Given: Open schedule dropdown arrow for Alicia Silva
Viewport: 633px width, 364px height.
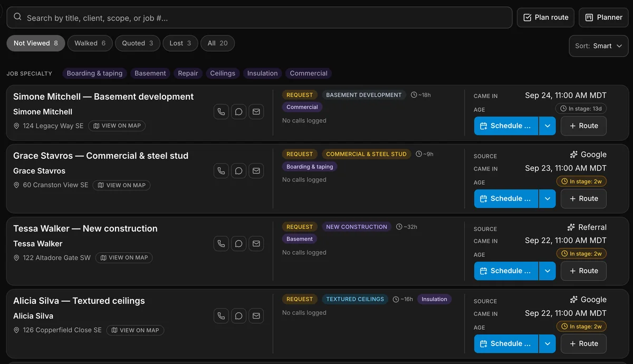Looking at the screenshot, I should point(547,344).
